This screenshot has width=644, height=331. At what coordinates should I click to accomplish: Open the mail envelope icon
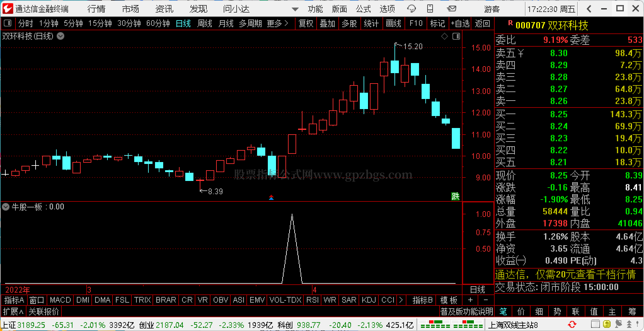[x=451, y=9]
